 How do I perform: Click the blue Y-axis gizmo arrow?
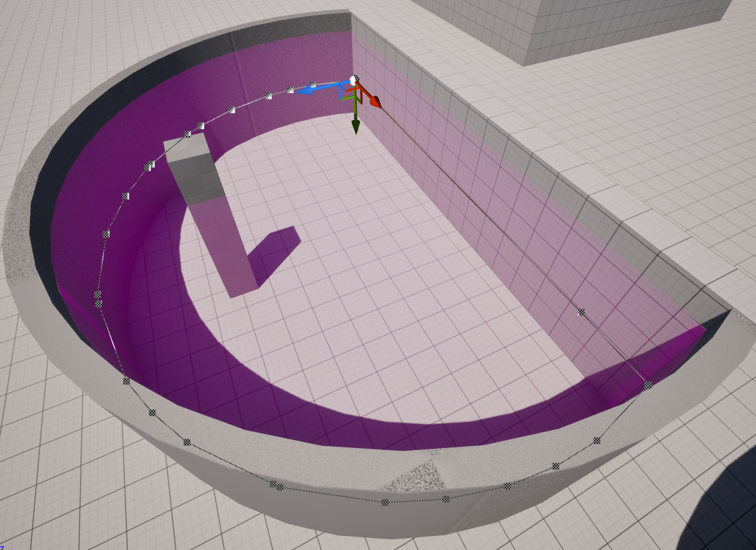pos(306,91)
